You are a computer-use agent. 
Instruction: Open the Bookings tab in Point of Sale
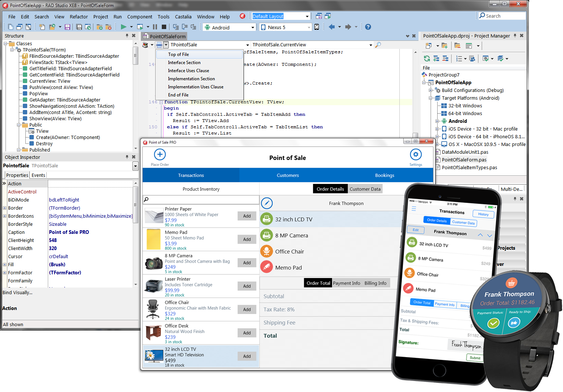click(384, 175)
